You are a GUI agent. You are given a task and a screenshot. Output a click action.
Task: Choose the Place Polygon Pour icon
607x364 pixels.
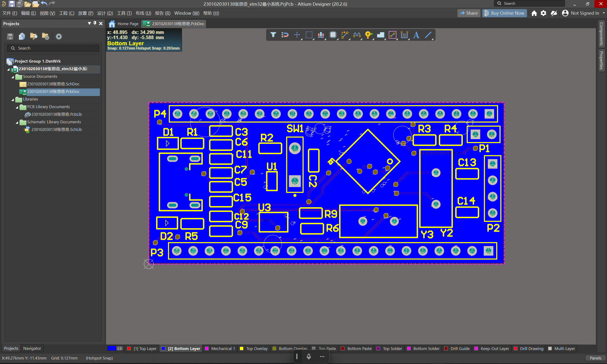click(380, 35)
